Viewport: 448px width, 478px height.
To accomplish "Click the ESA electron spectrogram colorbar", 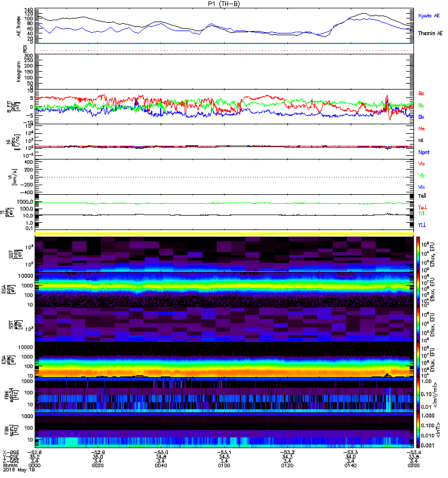I will (x=418, y=360).
